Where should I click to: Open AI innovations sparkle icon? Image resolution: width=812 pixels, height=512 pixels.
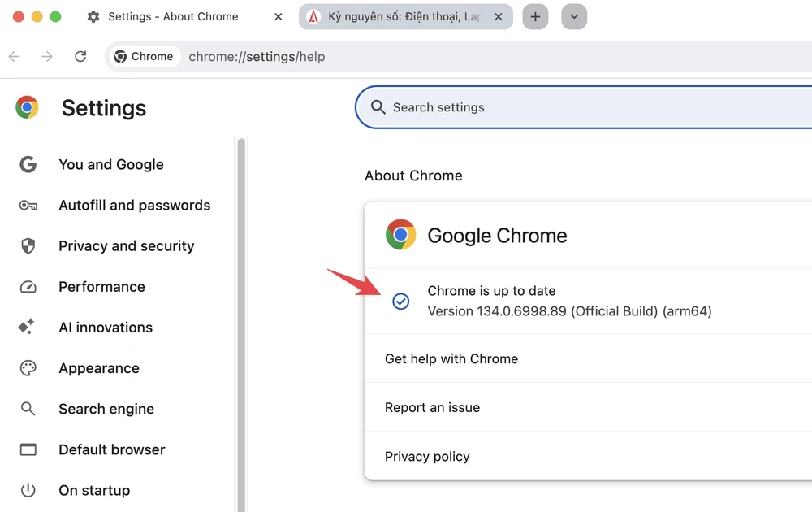27,328
